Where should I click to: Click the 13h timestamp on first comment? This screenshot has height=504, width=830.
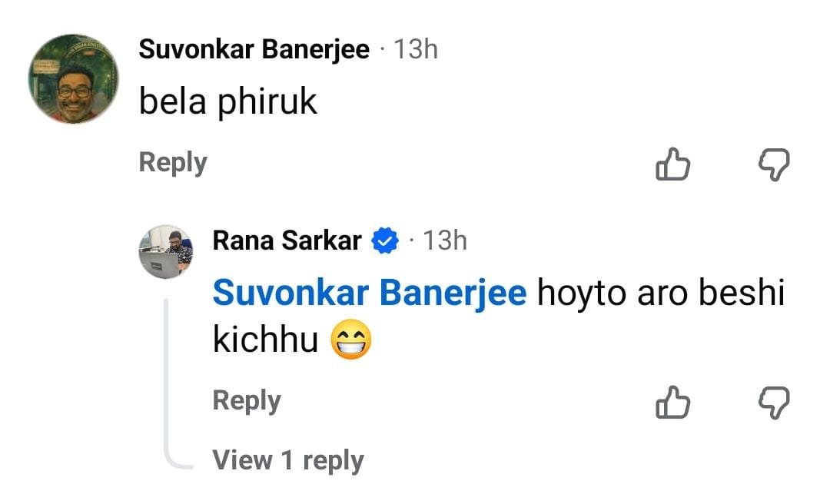(x=415, y=50)
